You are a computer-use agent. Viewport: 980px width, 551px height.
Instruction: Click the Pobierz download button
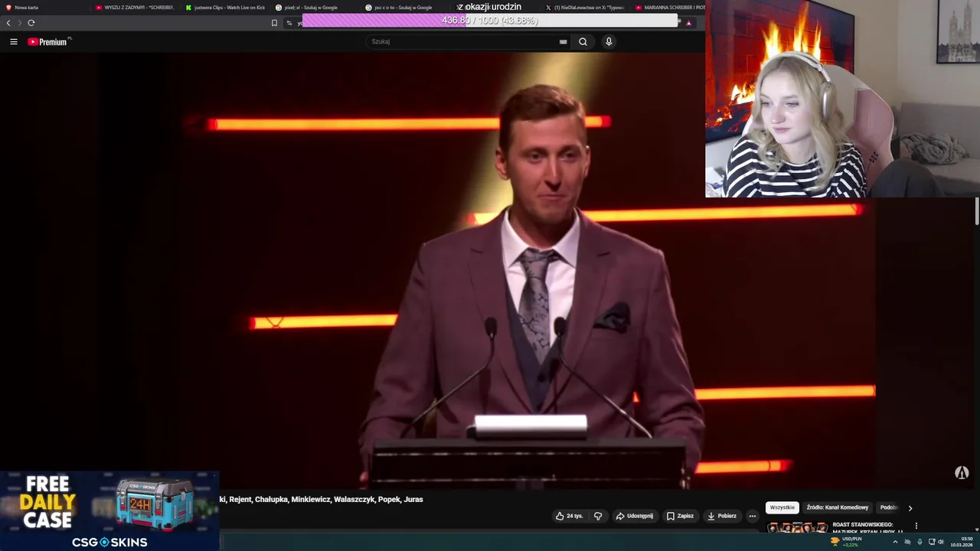721,516
